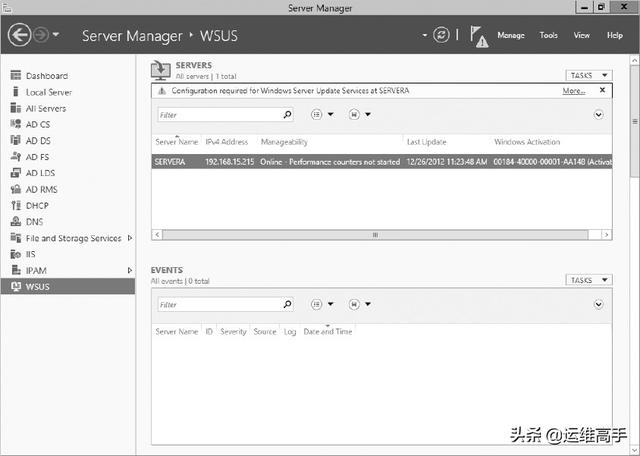The image size is (640, 456).
Task: Click the Servers horizontal scrollbar thumb
Action: point(375,235)
